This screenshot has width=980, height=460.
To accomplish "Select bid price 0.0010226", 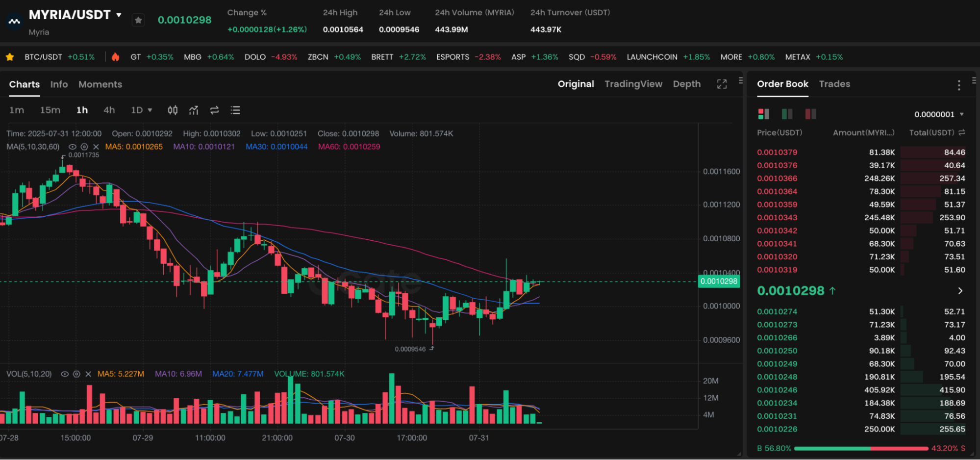I will coord(777,430).
